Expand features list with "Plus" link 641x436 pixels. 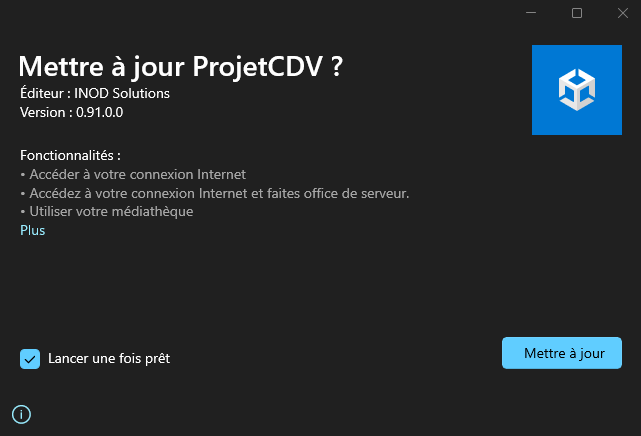32,230
